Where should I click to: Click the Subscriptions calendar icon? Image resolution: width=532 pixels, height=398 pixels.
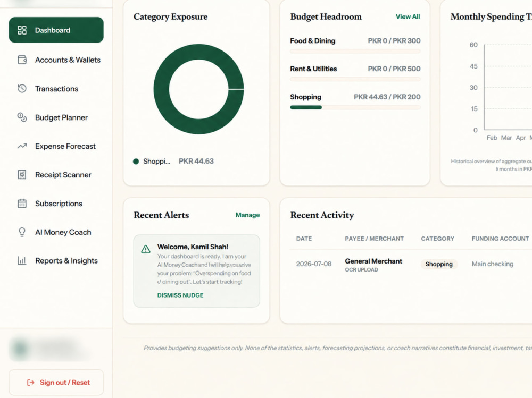pos(22,204)
